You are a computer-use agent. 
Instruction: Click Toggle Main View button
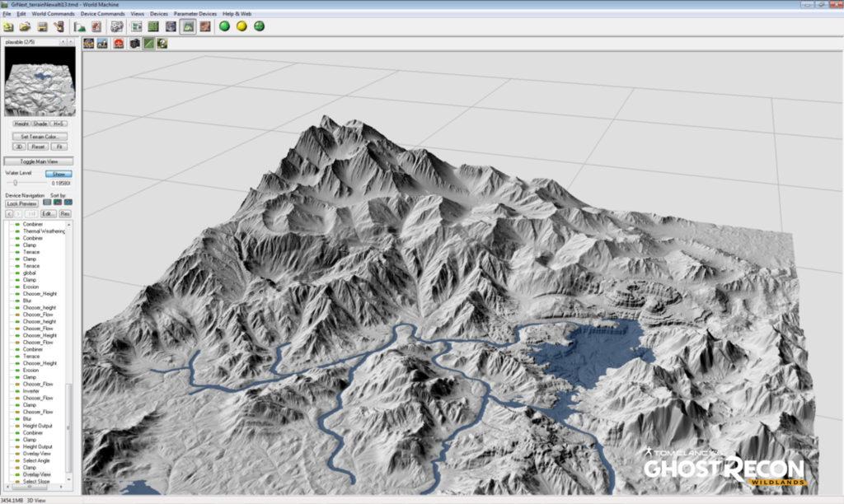(x=39, y=161)
